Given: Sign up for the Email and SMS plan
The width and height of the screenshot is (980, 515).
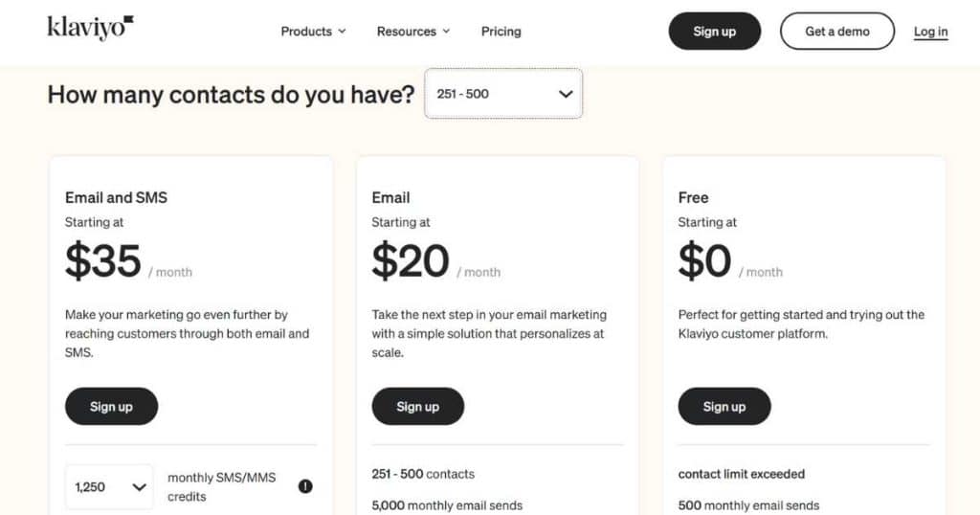Looking at the screenshot, I should 111,406.
